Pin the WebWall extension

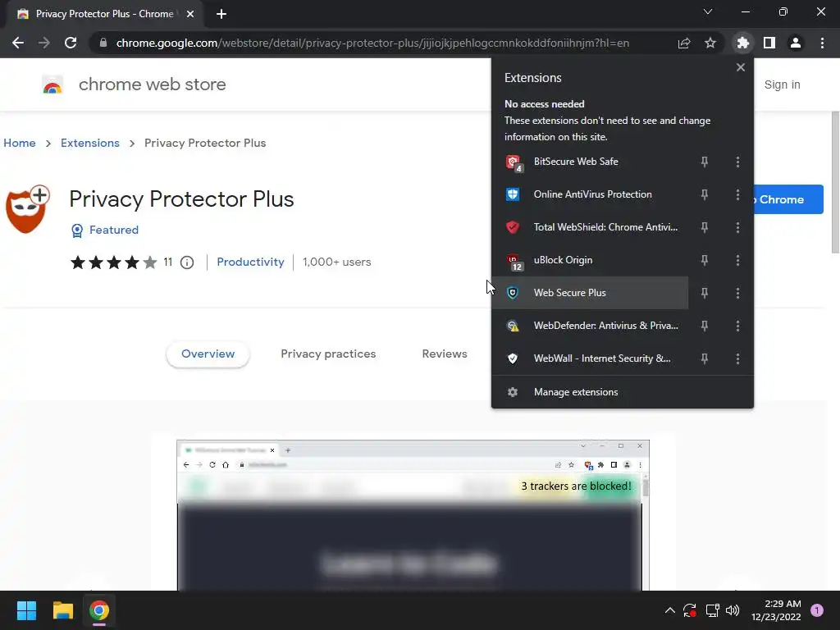tap(705, 358)
